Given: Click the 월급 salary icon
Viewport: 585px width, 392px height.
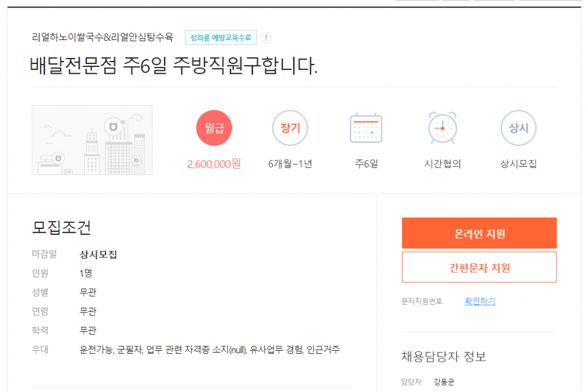Looking at the screenshot, I should (214, 128).
